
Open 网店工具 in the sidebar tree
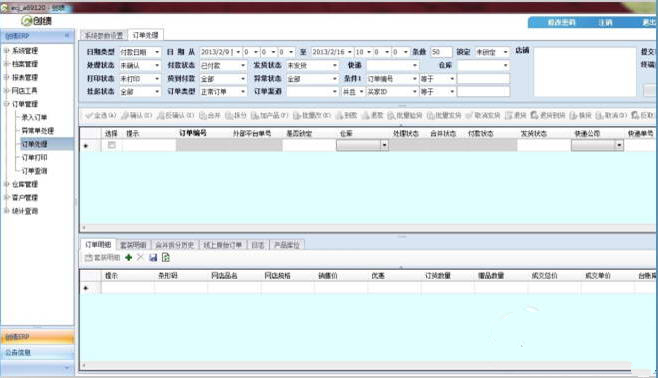click(24, 91)
